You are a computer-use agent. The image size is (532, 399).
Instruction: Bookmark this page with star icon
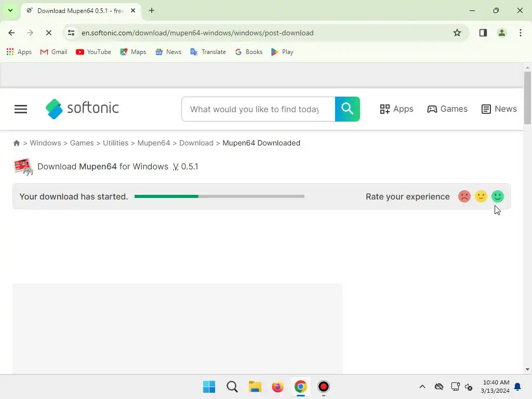457,33
